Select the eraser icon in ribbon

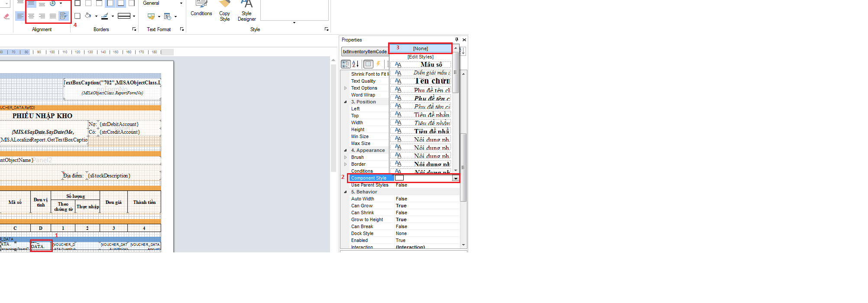[6, 16]
